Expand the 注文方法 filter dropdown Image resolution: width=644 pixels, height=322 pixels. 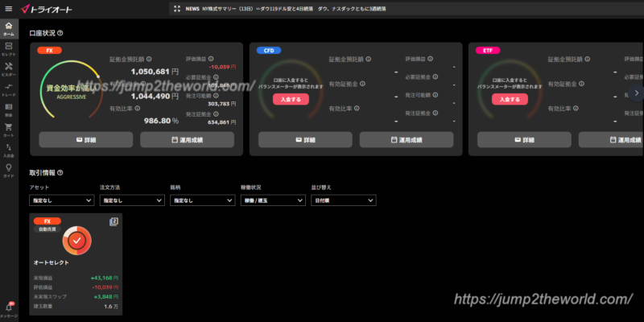129,200
